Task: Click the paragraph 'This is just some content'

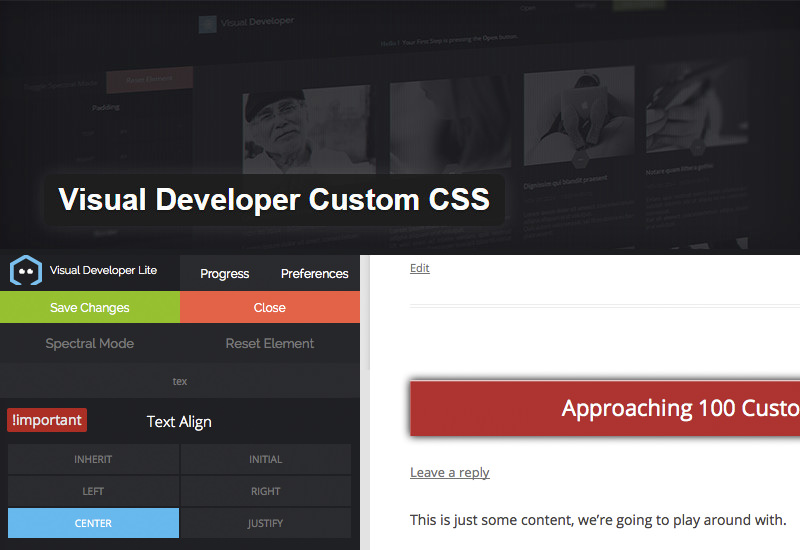Action: [x=598, y=520]
